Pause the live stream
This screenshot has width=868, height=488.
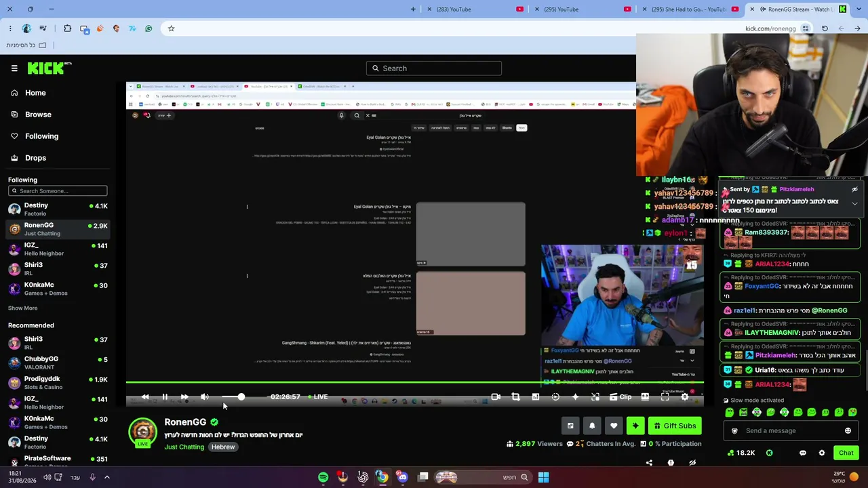pyautogui.click(x=165, y=396)
